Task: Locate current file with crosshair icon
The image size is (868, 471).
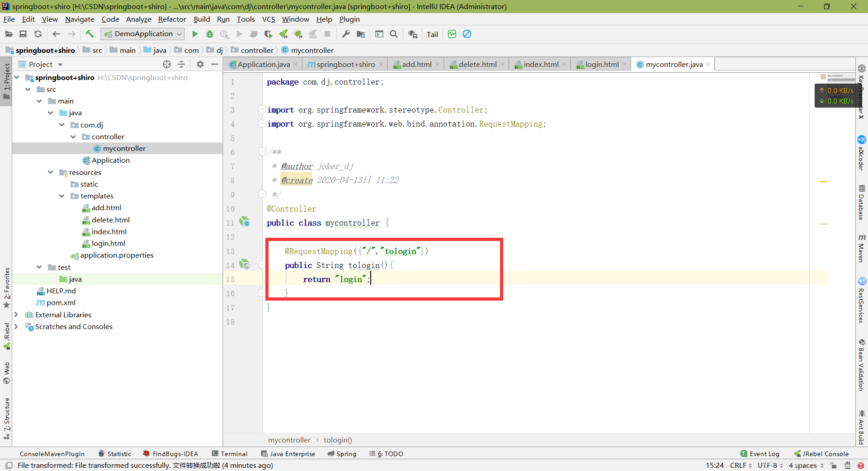Action: (167, 64)
